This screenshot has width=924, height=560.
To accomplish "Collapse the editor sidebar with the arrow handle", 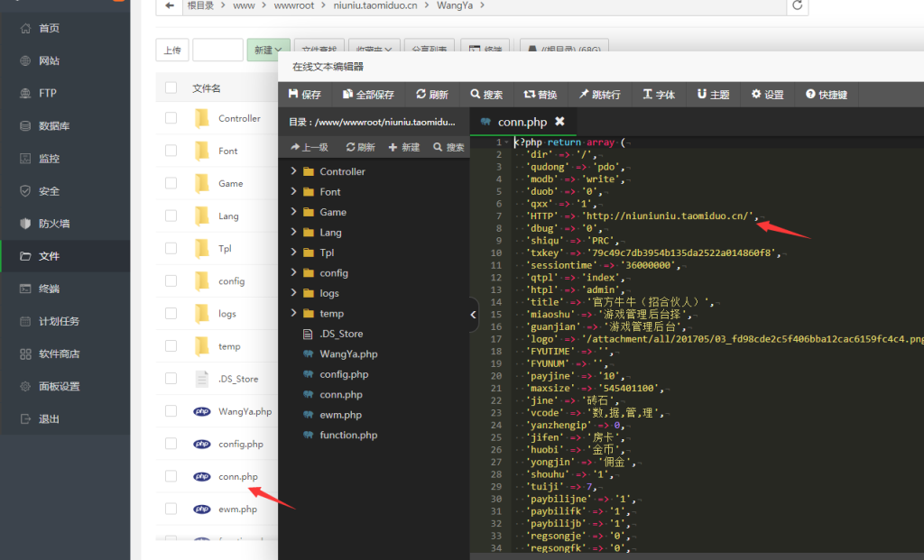I will pos(474,315).
